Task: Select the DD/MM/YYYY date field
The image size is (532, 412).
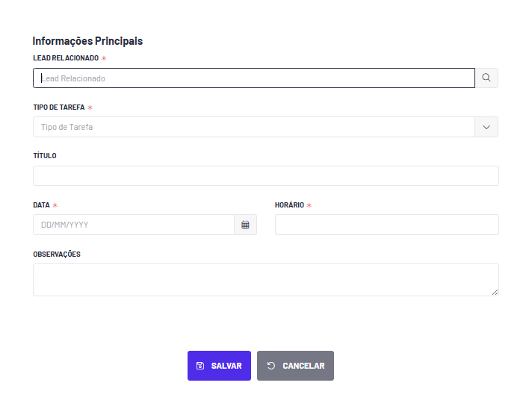Action: [134, 225]
